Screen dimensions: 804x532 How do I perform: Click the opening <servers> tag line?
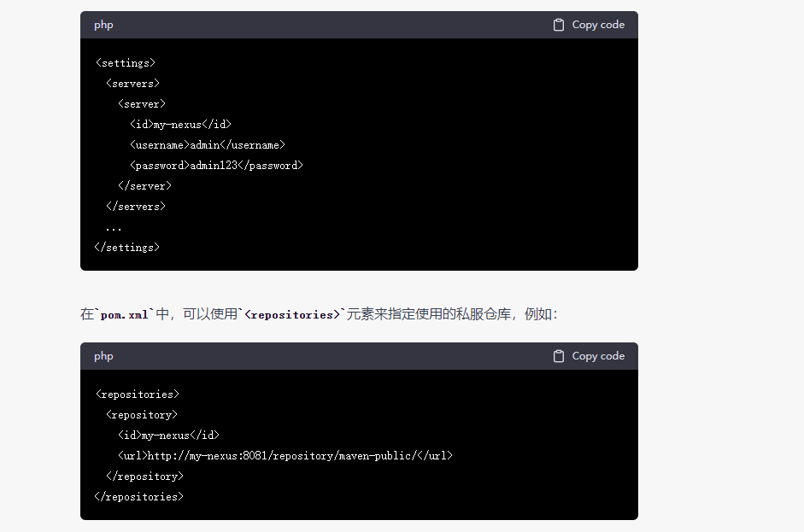coord(132,84)
